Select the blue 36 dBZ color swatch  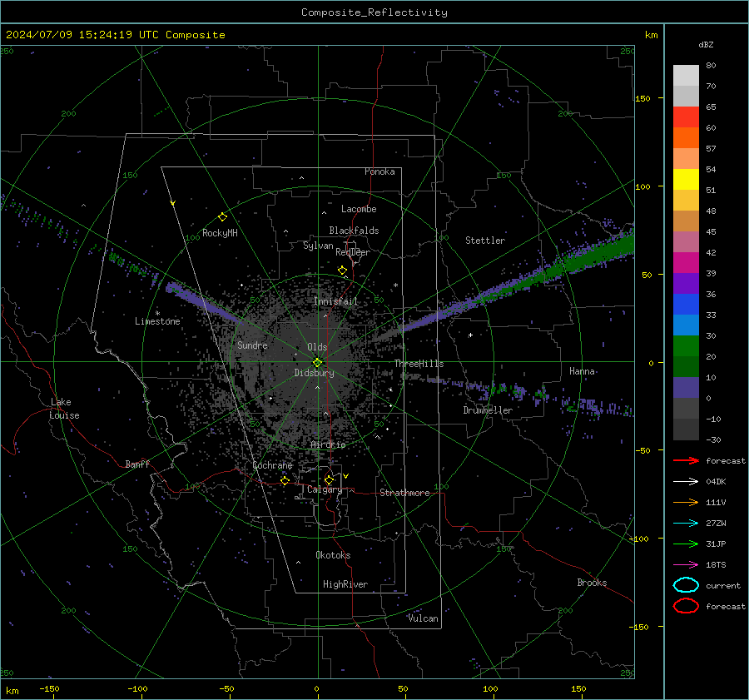[686, 305]
